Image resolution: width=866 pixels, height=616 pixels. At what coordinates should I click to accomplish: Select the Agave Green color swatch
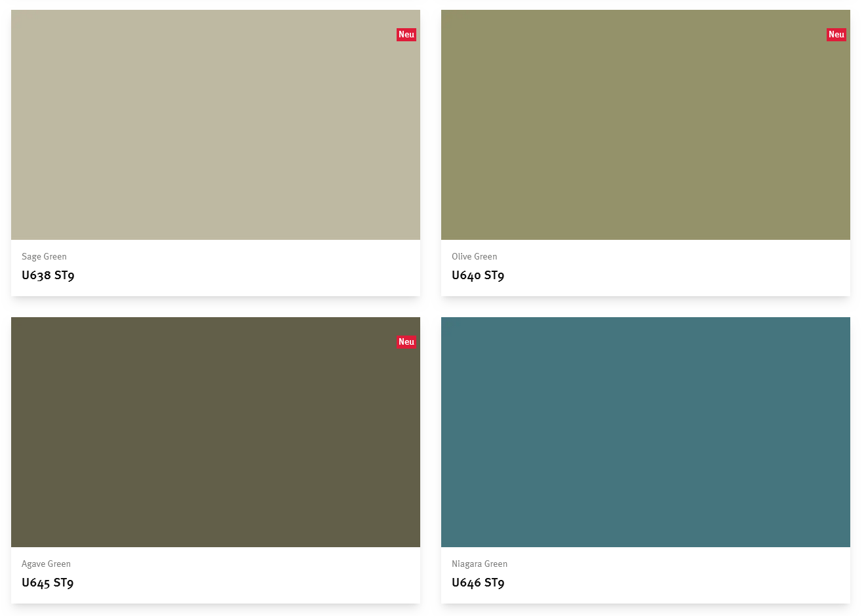[215, 431]
